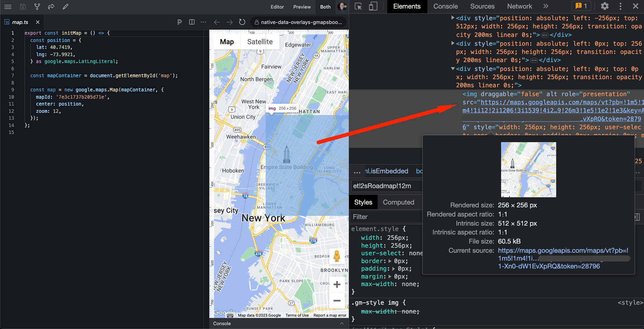This screenshot has width=644, height=329.
Task: Open the DevTools three-dot menu
Action: coord(620,6)
